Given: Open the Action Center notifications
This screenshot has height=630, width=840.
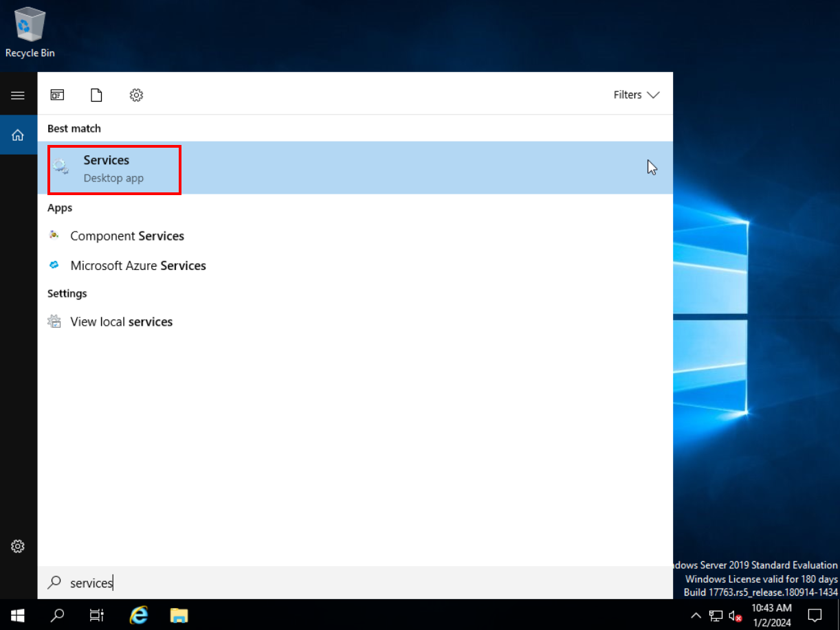Looking at the screenshot, I should [815, 615].
